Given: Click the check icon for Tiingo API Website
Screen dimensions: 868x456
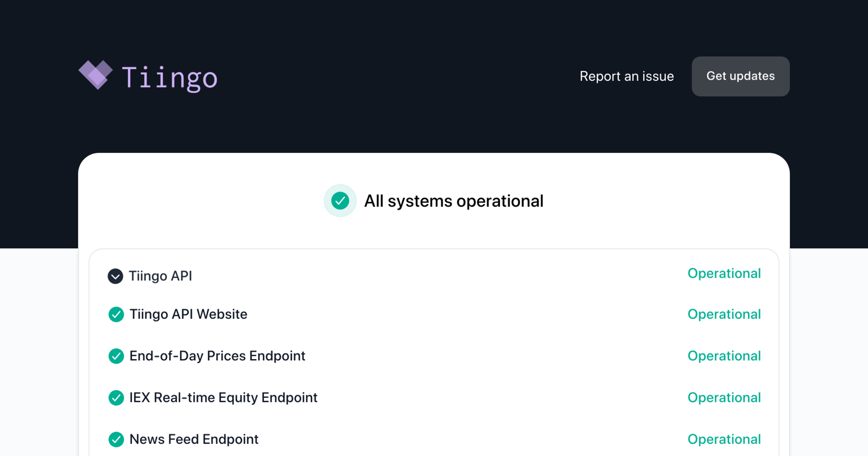Looking at the screenshot, I should pos(116,314).
